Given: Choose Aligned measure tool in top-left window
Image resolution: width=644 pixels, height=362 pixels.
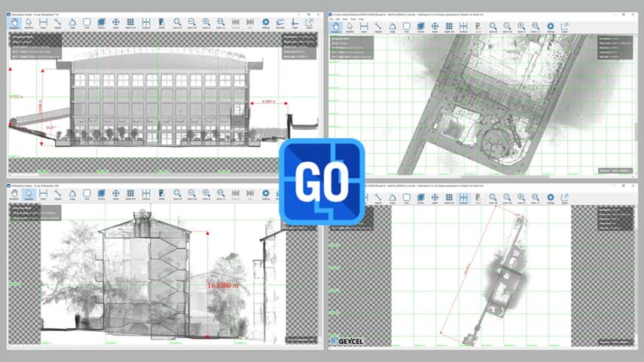Looking at the screenshot, I should pos(58,23).
